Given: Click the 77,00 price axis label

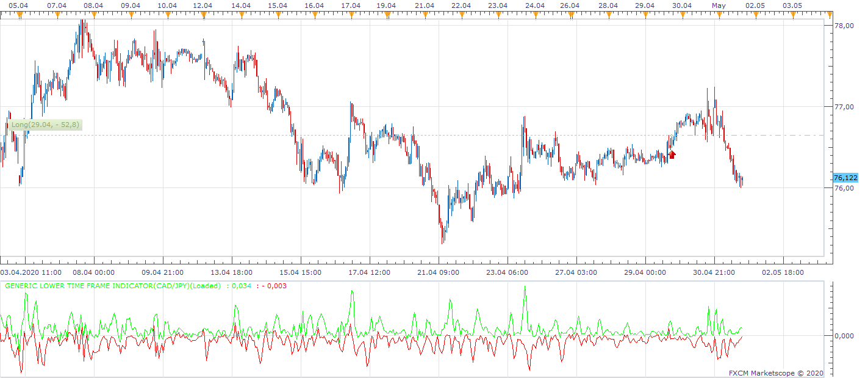Looking at the screenshot, I should pos(844,107).
